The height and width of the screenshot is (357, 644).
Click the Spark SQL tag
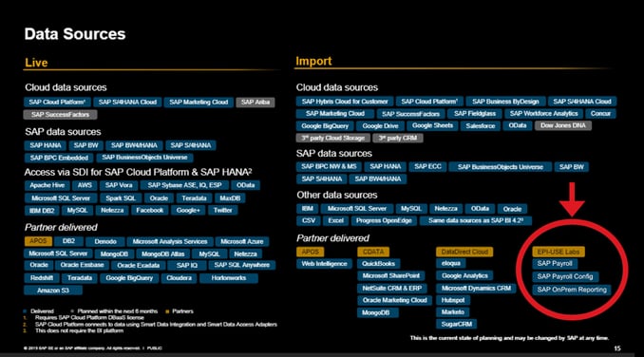(120, 198)
